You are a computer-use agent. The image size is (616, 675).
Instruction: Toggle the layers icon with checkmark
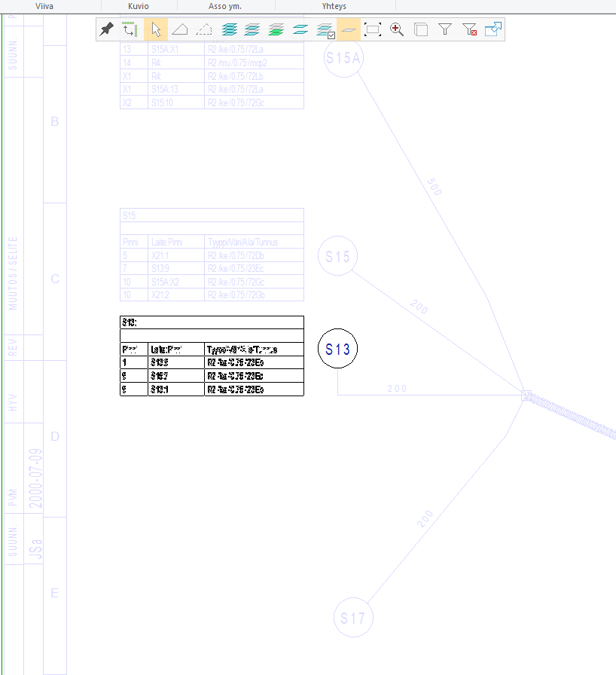pos(325,29)
